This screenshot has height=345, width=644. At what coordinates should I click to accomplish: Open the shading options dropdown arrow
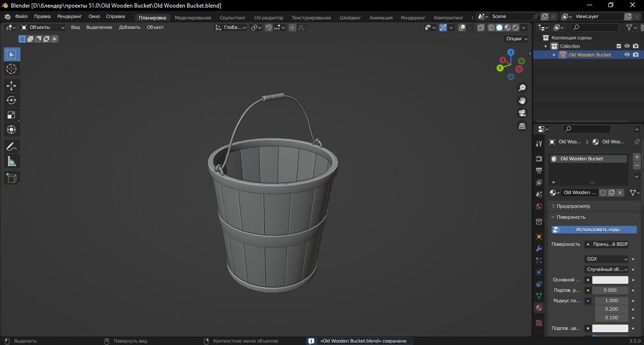[x=524, y=28]
